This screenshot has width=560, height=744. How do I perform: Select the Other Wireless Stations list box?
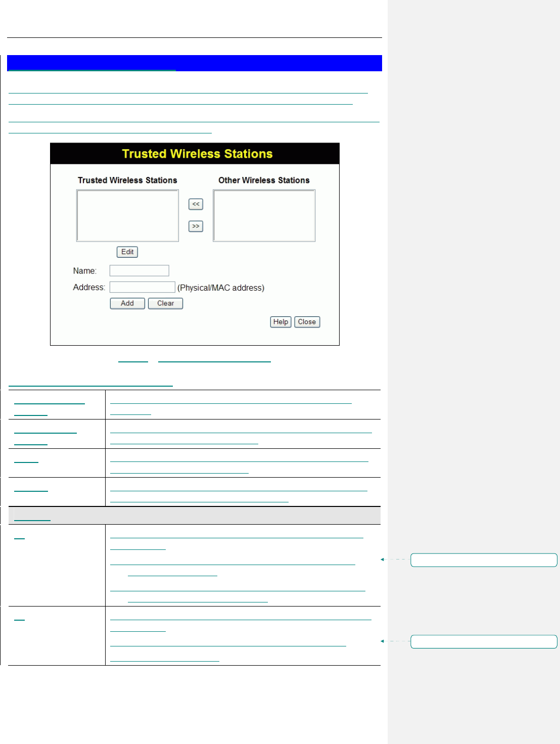point(264,216)
